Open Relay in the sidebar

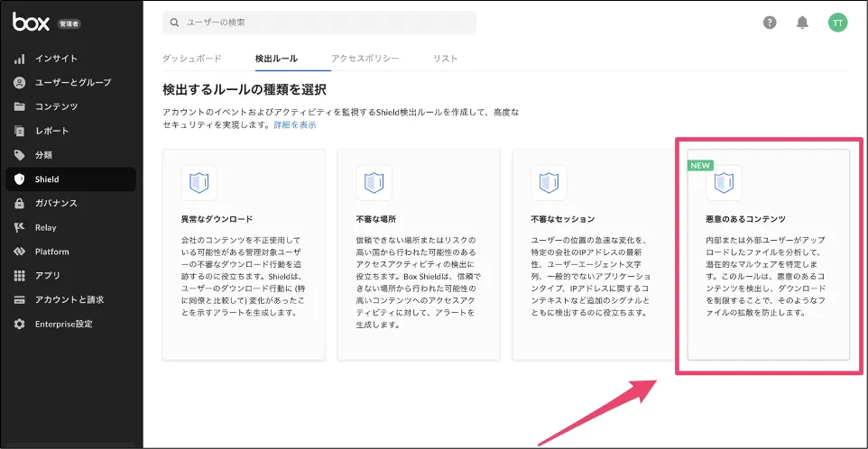(45, 227)
